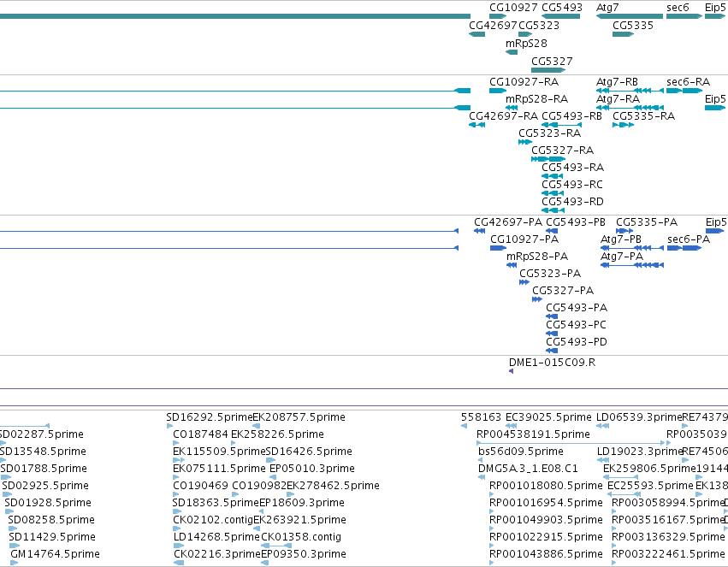Screen dimensions: 728x567
Task: Select the EK278462.5prime EST label
Action: click(x=333, y=486)
